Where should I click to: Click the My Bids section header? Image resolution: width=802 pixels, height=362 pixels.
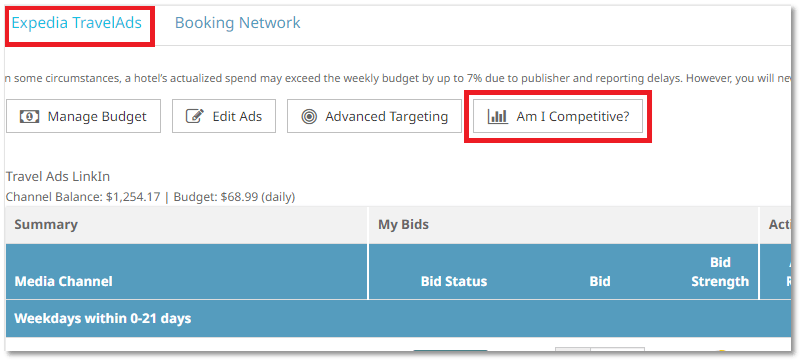click(x=403, y=224)
